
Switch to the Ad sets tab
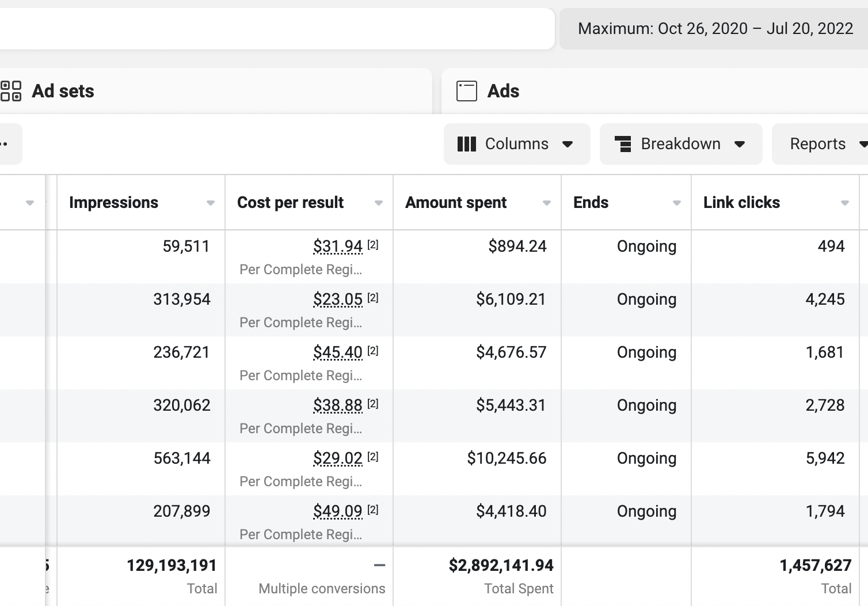[63, 91]
